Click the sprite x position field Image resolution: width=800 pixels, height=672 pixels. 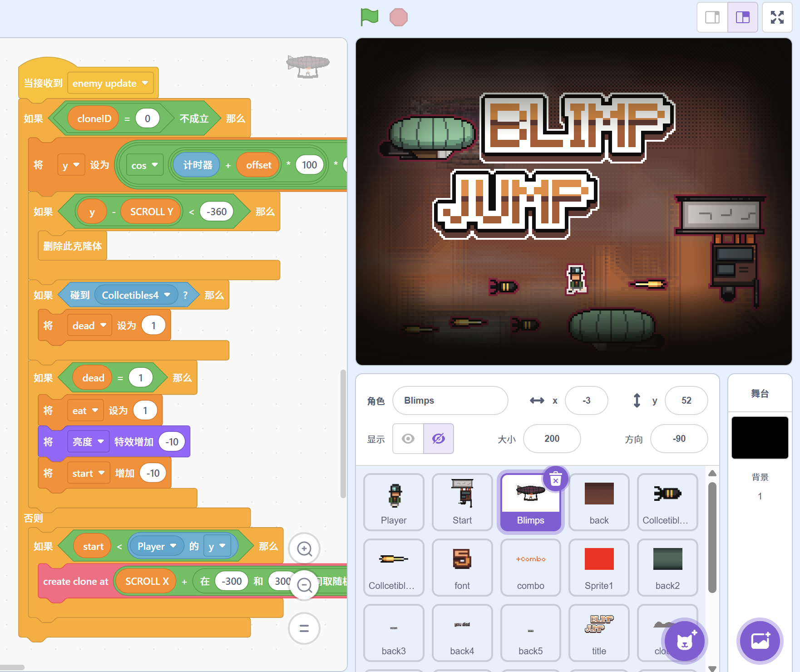587,400
